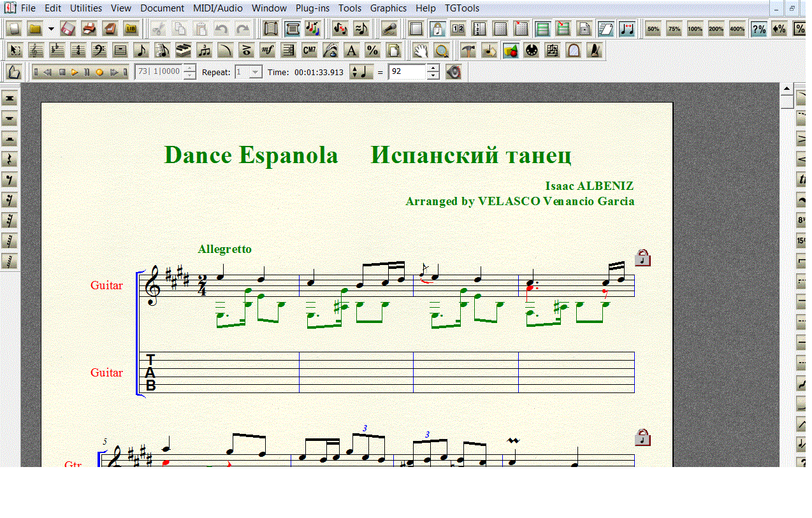Select the MIDI connector tool
The height and width of the screenshot is (518, 812).
(532, 51)
